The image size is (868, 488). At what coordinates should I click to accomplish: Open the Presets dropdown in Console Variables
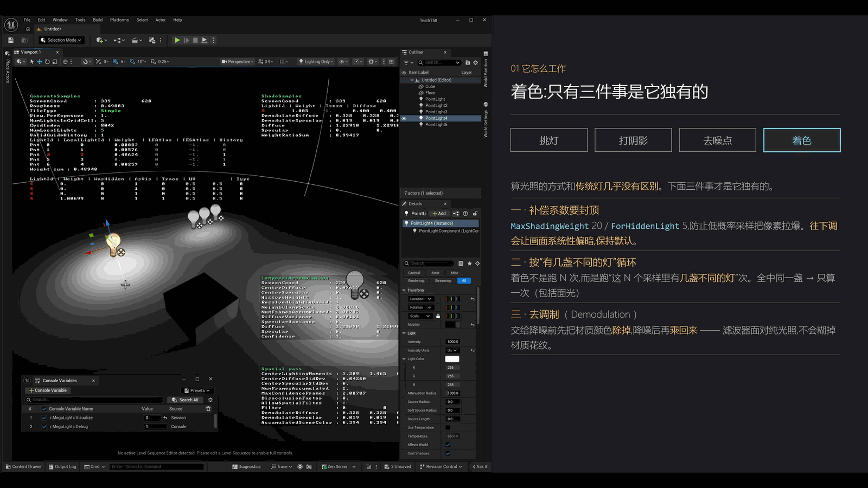click(197, 390)
